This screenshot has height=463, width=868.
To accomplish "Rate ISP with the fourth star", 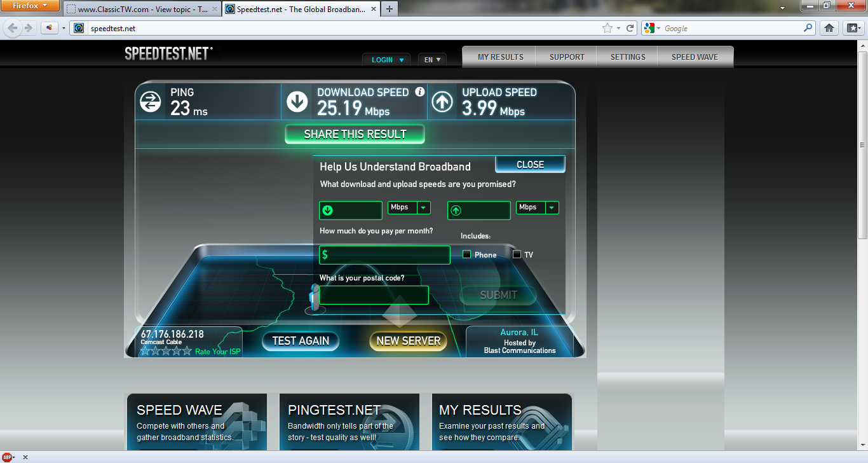I will coord(176,350).
